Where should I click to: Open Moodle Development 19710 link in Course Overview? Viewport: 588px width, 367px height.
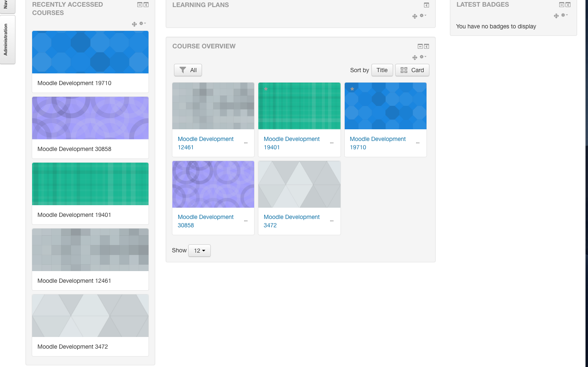click(378, 143)
